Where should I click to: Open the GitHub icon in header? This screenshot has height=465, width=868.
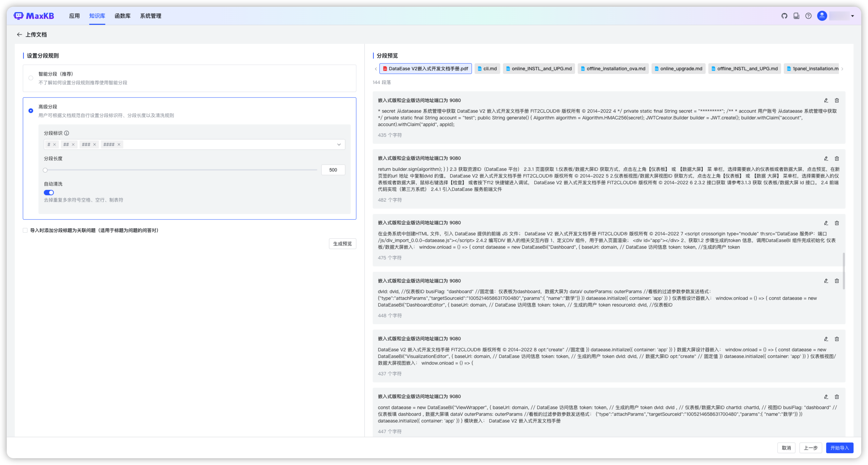pyautogui.click(x=784, y=16)
